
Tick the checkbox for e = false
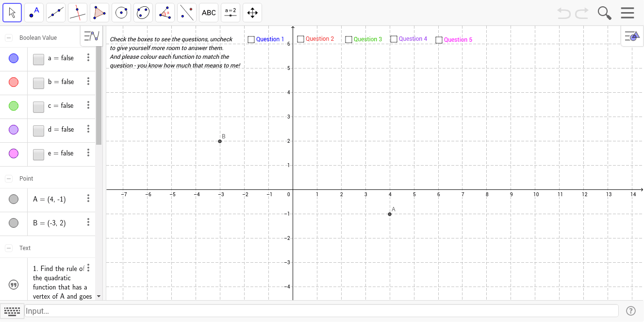[39, 154]
